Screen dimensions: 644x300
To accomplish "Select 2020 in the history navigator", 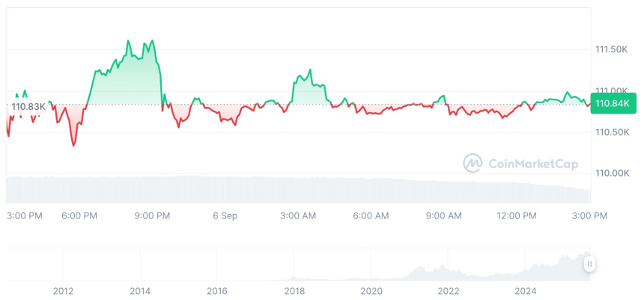I will [371, 290].
